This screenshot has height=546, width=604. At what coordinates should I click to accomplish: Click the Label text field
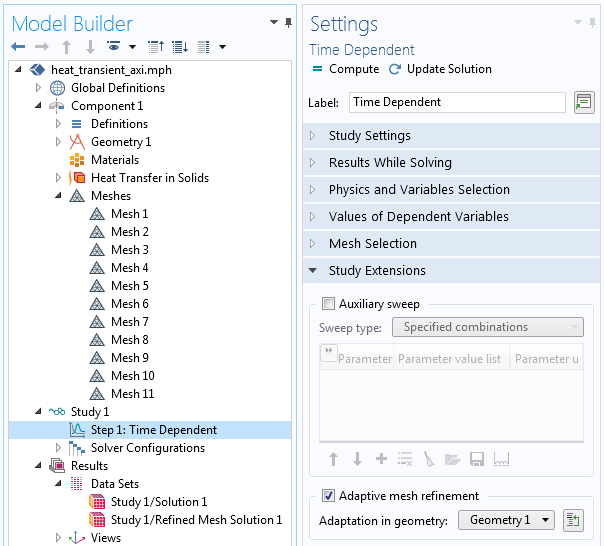coord(457,102)
